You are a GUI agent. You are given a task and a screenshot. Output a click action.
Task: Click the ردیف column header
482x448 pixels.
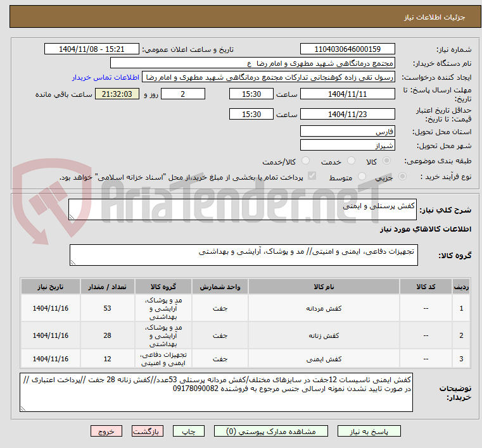point(461,287)
